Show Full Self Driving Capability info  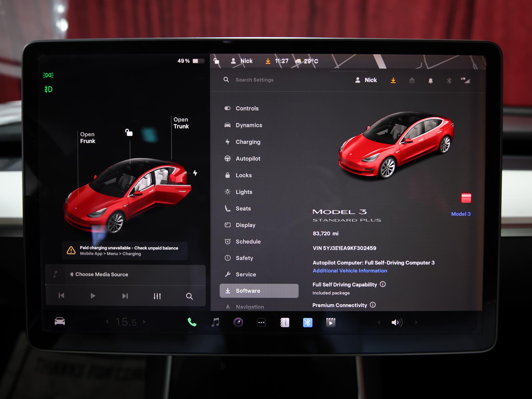point(383,284)
